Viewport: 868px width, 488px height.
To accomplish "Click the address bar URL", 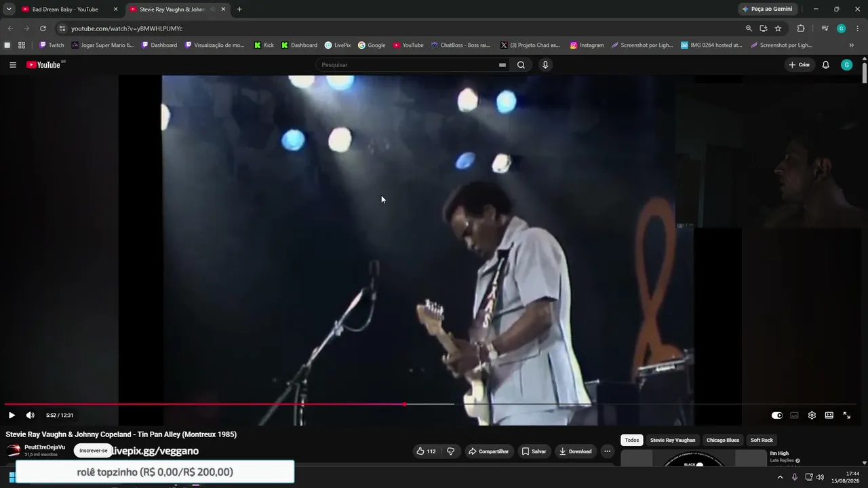I will click(x=127, y=28).
